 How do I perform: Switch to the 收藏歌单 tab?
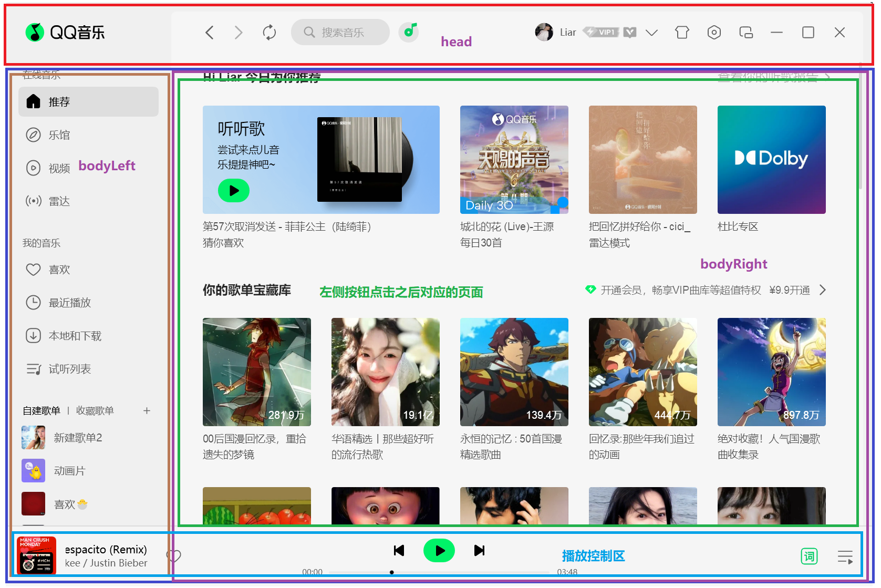pyautogui.click(x=95, y=411)
